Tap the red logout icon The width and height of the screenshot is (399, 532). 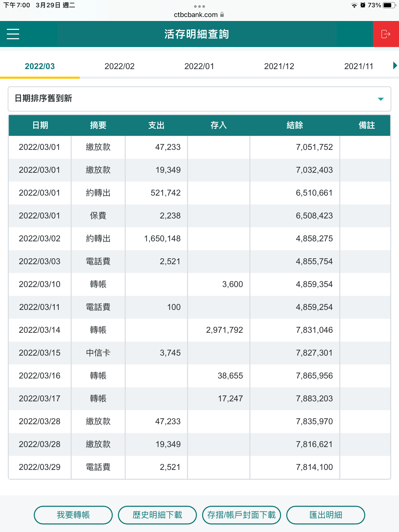pyautogui.click(x=386, y=34)
